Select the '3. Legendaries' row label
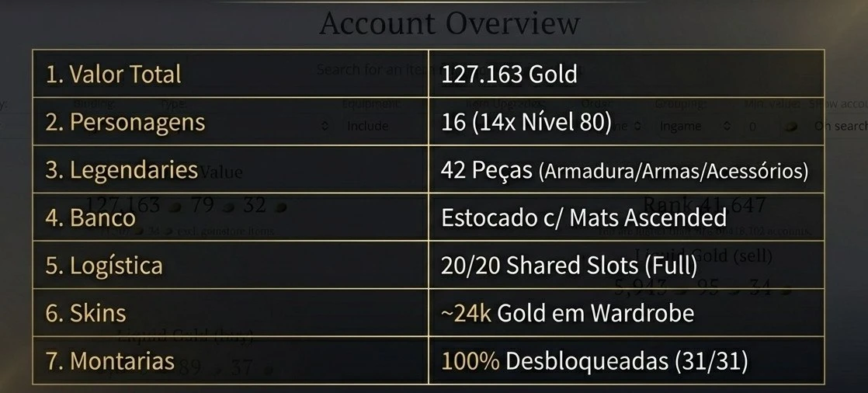The height and width of the screenshot is (393, 868). (121, 170)
